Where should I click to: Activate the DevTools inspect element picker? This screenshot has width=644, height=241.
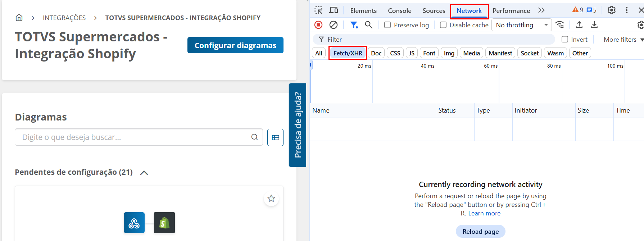tap(318, 10)
